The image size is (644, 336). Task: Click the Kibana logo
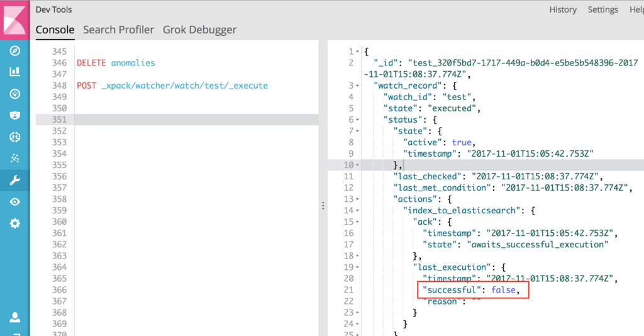[15, 20]
